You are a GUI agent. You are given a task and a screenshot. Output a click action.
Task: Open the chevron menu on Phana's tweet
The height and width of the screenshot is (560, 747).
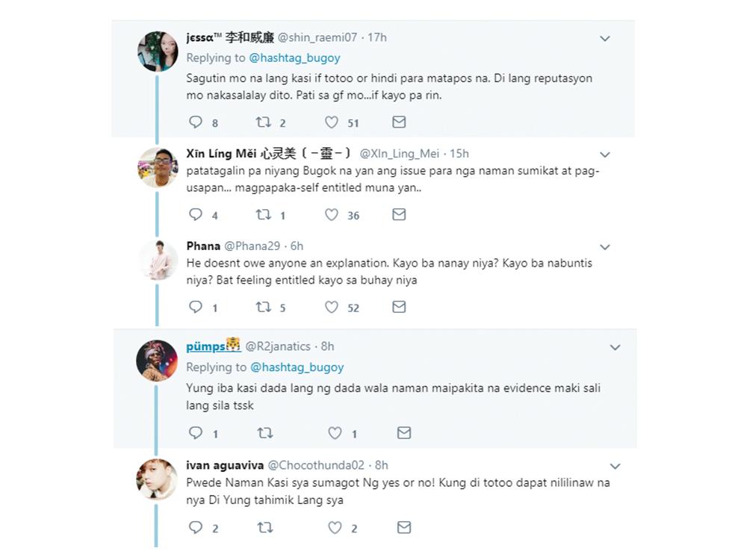coord(605,247)
